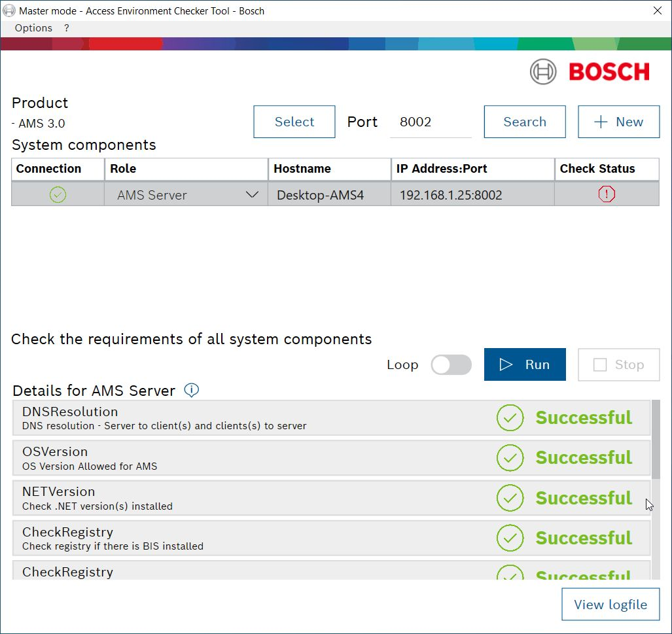Screen dimensions: 672x634
Task: Click the green connection status checkmark icon
Action: pos(58,195)
